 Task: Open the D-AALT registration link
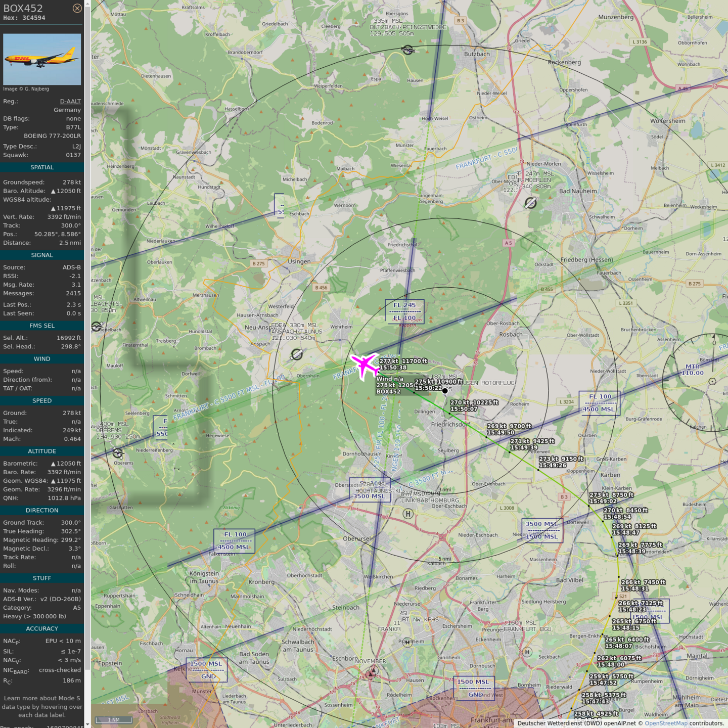coord(70,101)
